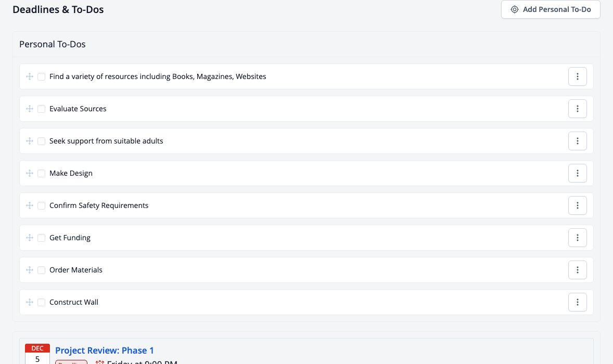Check the Construct Wall checkbox

(x=42, y=302)
